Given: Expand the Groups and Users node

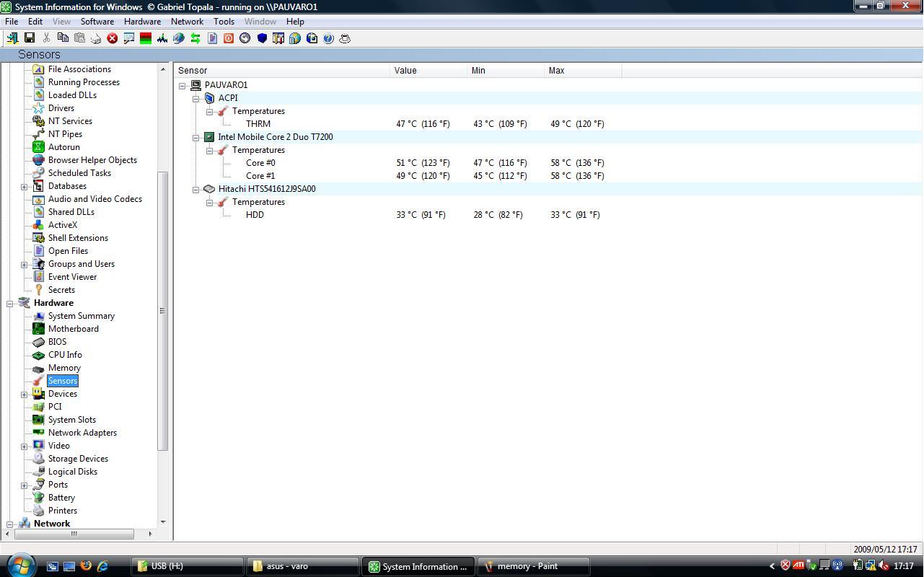Looking at the screenshot, I should [24, 264].
